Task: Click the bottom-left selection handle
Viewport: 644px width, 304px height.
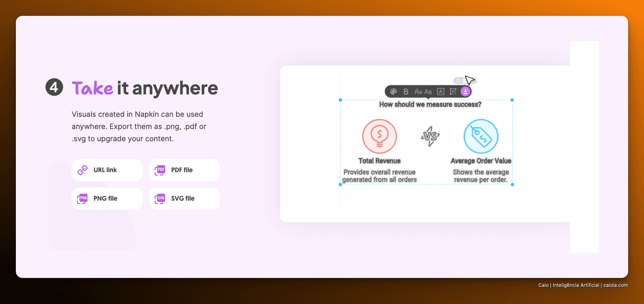Action: click(x=340, y=185)
